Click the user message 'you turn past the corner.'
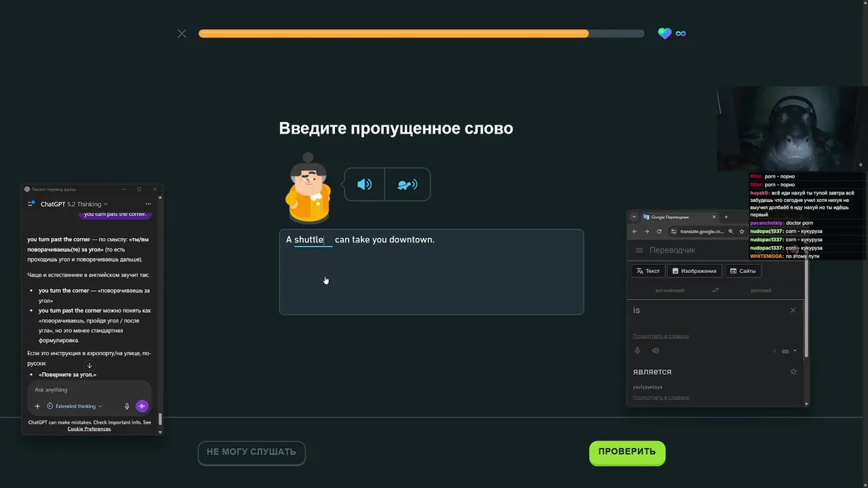The width and height of the screenshot is (868, 488). pyautogui.click(x=115, y=214)
